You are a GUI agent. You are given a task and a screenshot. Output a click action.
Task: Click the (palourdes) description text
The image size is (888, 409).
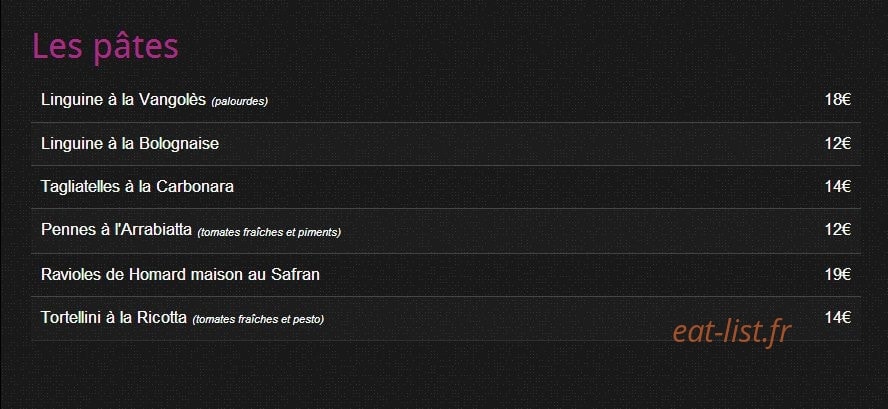[240, 101]
